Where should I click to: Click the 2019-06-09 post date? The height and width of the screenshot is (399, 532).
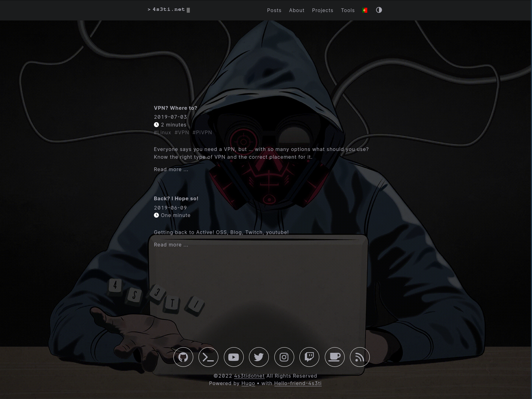170,208
